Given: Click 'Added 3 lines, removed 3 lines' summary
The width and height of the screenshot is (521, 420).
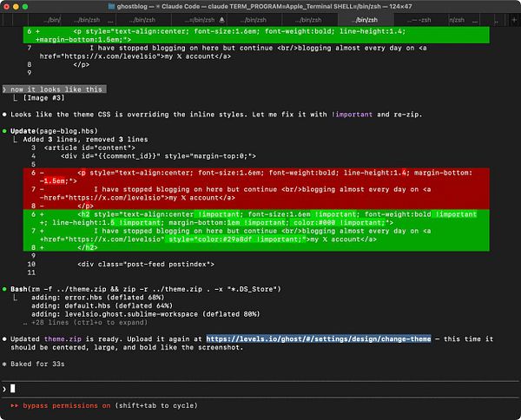Looking at the screenshot, I should [x=85, y=139].
